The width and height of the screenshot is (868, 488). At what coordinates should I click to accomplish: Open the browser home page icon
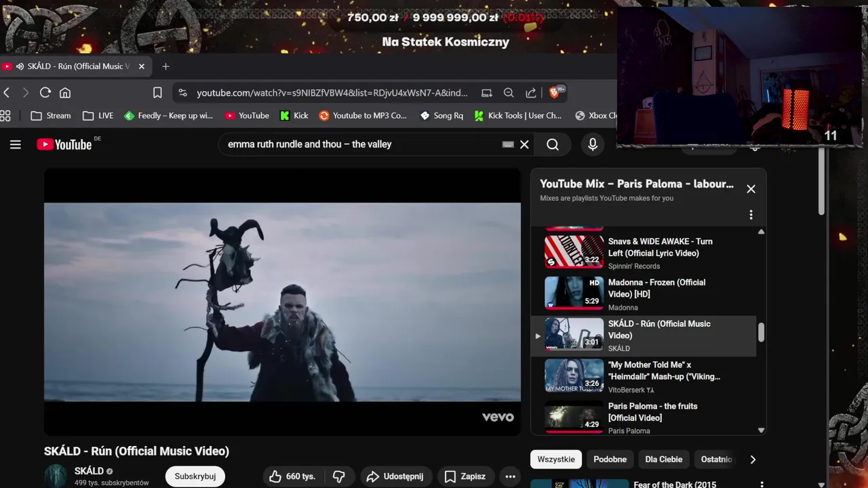point(65,93)
